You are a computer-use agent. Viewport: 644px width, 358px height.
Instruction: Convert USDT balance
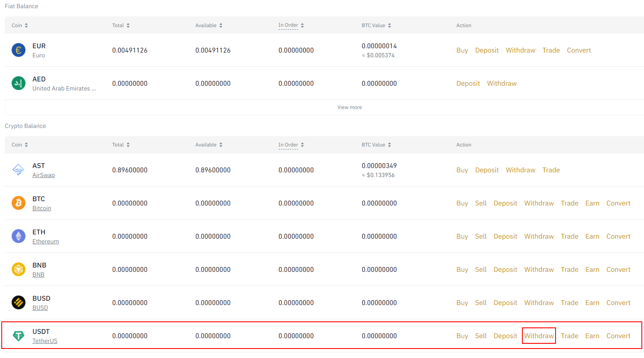click(x=619, y=336)
